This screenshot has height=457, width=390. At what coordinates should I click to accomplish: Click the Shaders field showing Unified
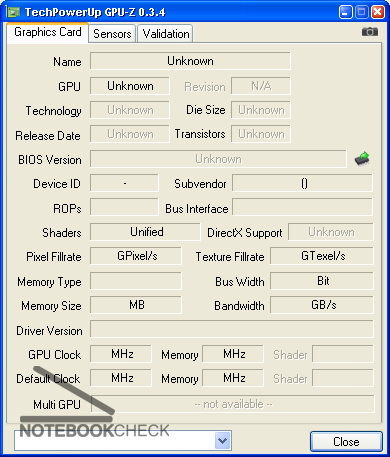click(145, 232)
